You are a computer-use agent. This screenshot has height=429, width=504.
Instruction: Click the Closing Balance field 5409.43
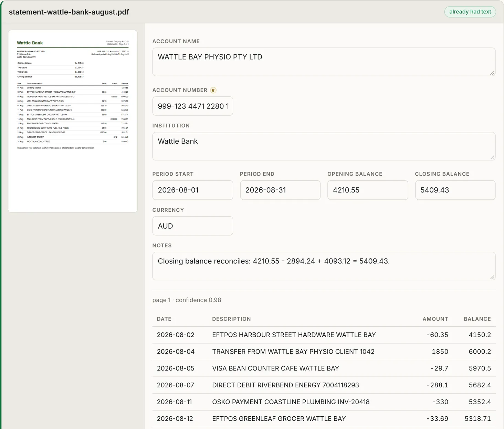tap(455, 190)
